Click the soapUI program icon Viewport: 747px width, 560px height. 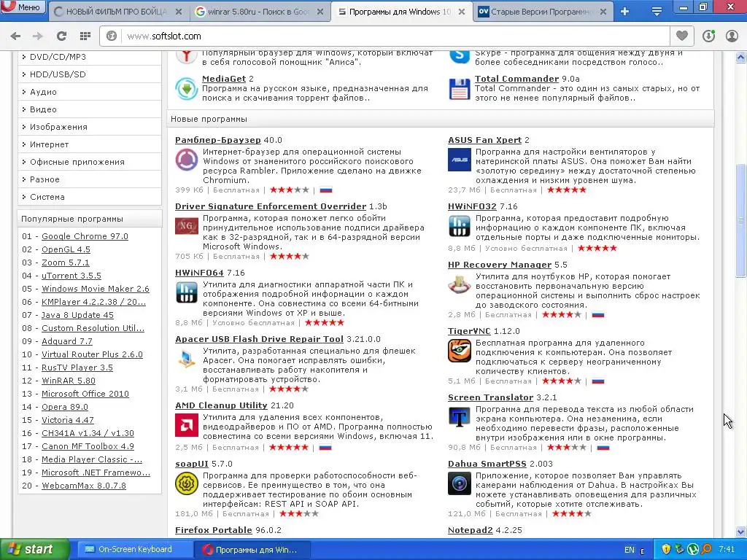[x=186, y=483]
